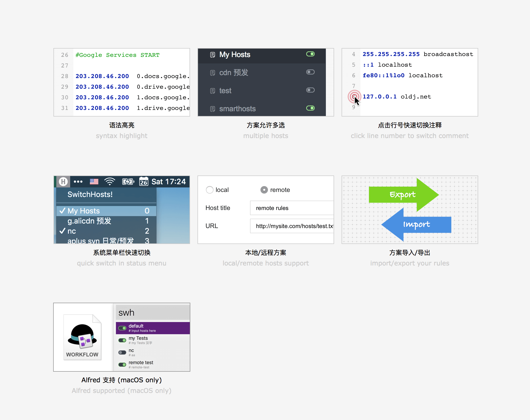Open the syntax highlight screenshot thumbnail
The height and width of the screenshot is (420, 530).
point(122,82)
